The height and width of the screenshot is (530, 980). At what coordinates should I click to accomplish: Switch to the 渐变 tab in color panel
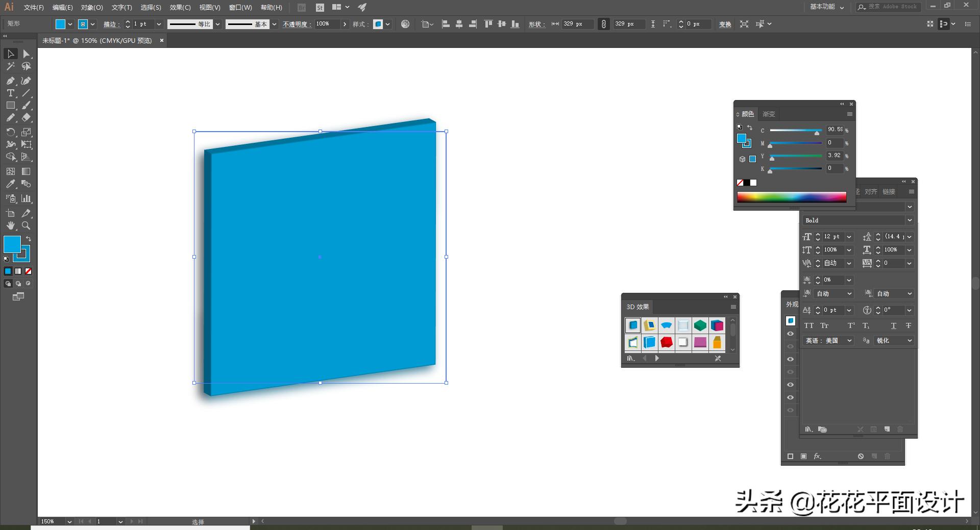click(769, 114)
